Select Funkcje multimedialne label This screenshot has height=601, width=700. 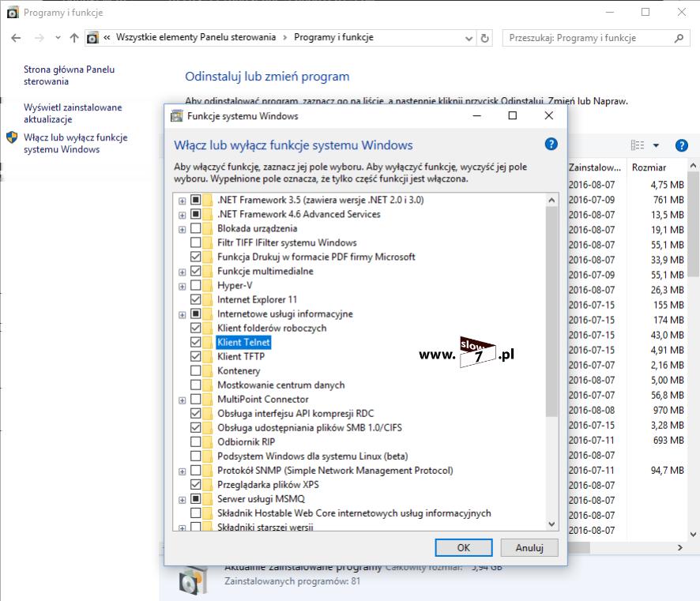click(x=265, y=271)
